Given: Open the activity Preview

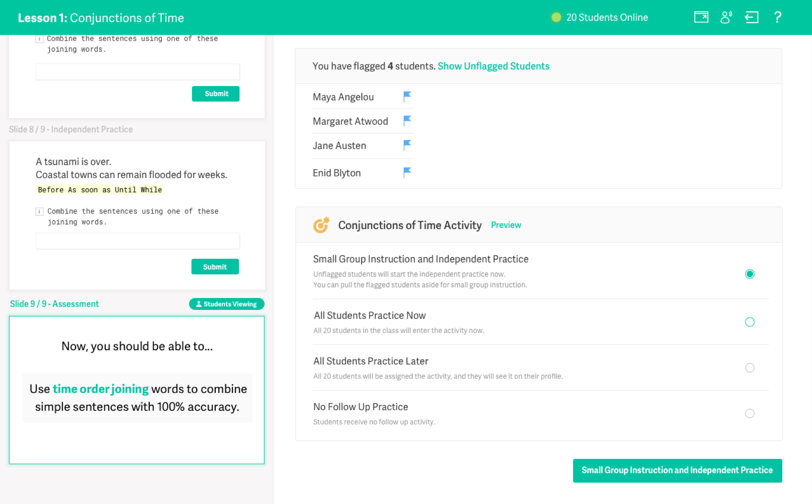Looking at the screenshot, I should click(x=506, y=225).
